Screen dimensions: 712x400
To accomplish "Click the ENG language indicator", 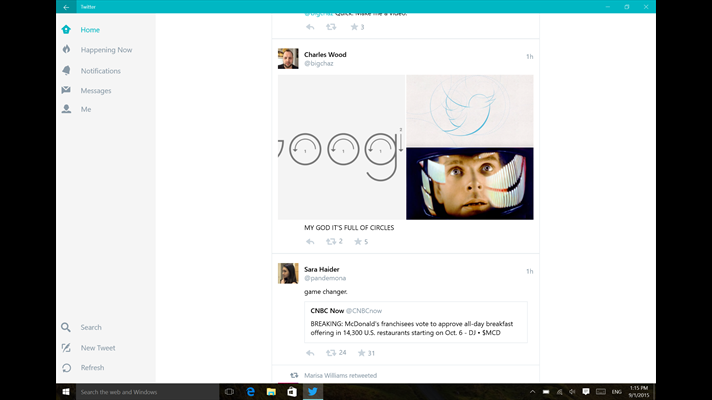I will (616, 392).
